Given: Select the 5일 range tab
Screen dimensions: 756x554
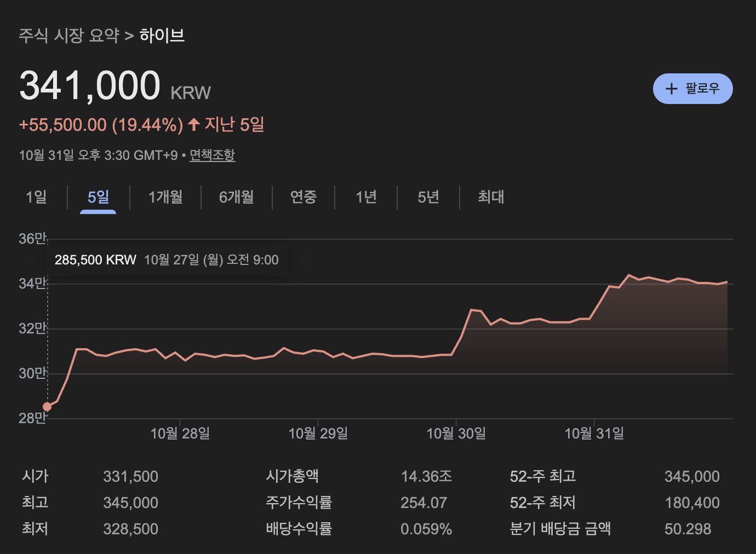Looking at the screenshot, I should point(98,197).
